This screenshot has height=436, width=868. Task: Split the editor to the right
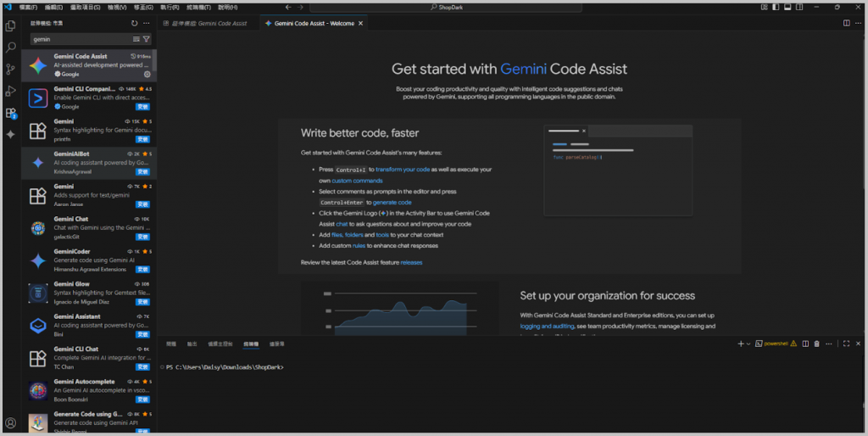847,23
